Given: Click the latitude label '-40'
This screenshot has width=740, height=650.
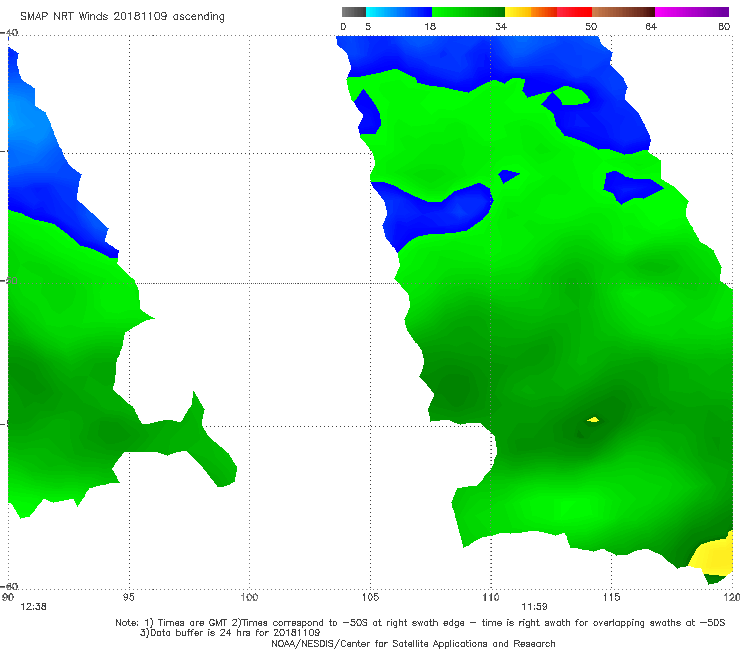Looking at the screenshot, I should [x=9, y=33].
